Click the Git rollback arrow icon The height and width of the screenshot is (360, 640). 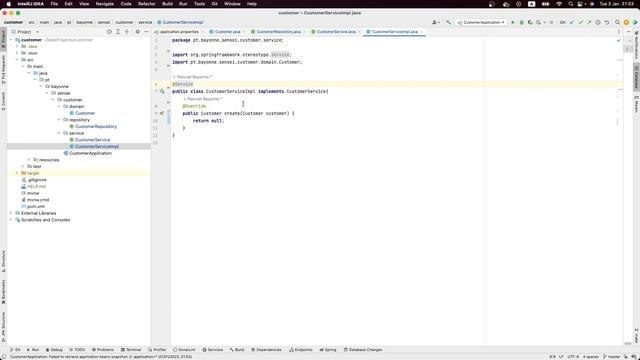click(607, 22)
